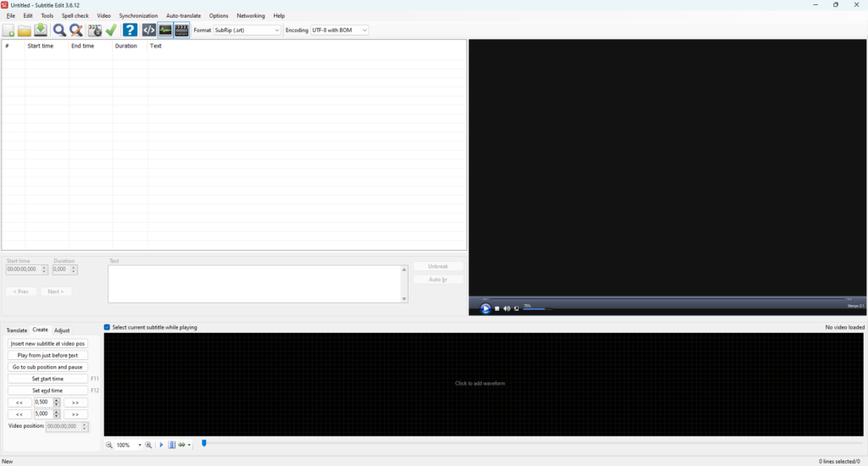Zoom in the waveform
The width and height of the screenshot is (868, 466).
pos(148,445)
